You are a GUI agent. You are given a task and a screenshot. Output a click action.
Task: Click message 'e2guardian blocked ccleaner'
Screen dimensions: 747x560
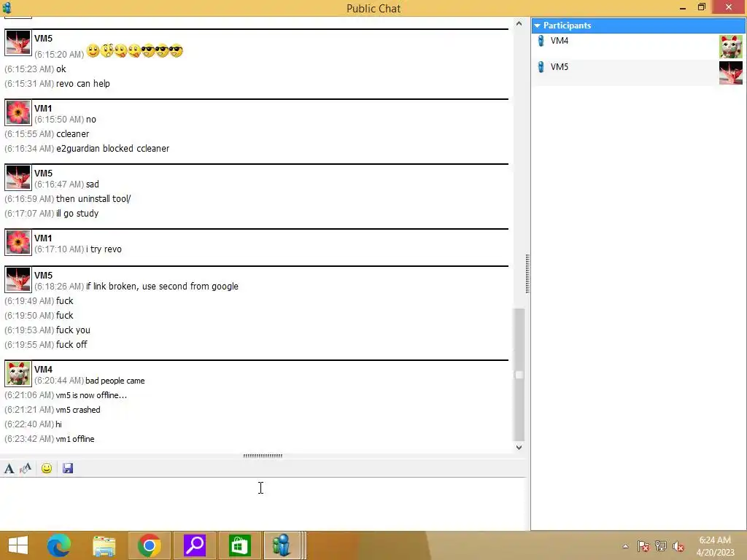(113, 149)
